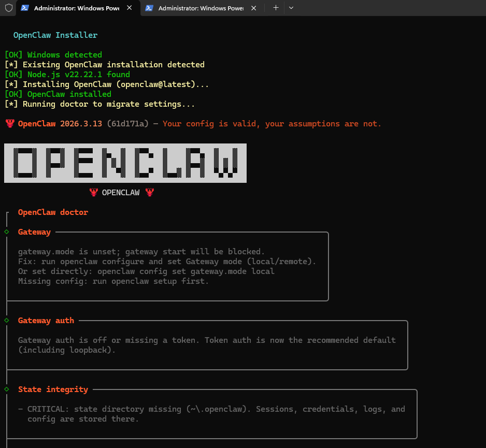Image resolution: width=486 pixels, height=448 pixels.
Task: Close the second Administrator PowerShell tab
Action: click(253, 8)
